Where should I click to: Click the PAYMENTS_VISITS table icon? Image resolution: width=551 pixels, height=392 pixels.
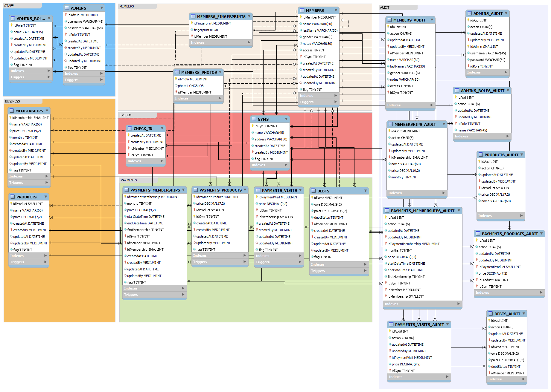[x=258, y=190]
